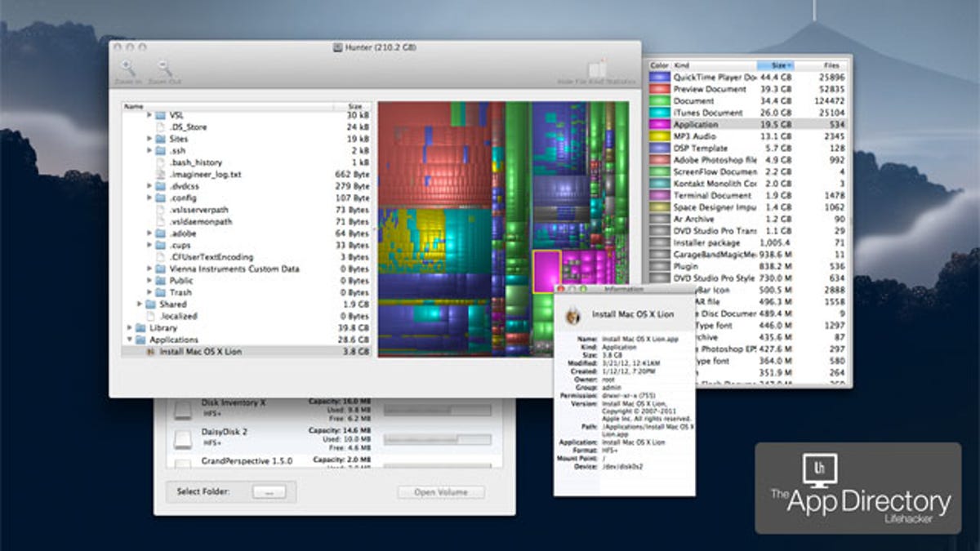Select the iTunes Document kind row
Viewport: 980px width, 551px height.
click(x=749, y=113)
